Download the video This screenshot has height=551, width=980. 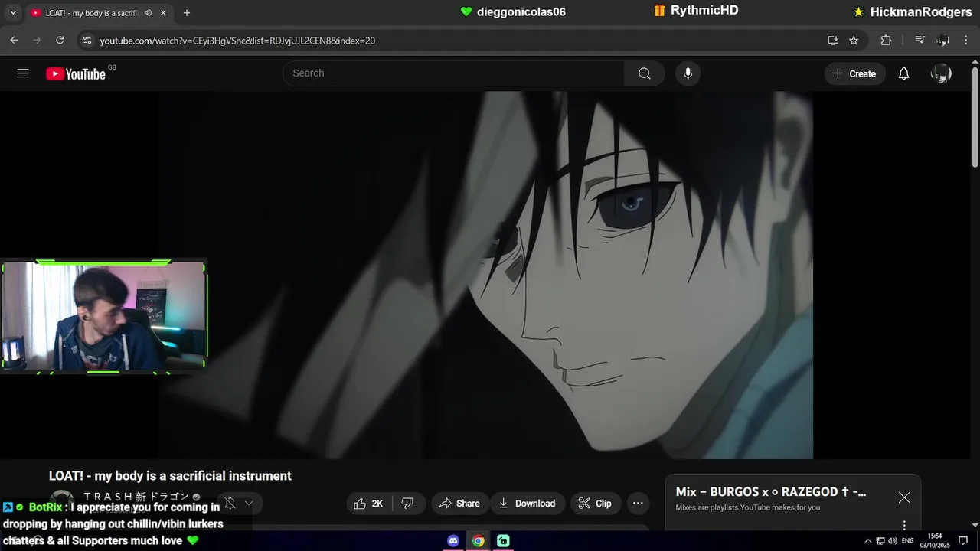[x=528, y=504]
